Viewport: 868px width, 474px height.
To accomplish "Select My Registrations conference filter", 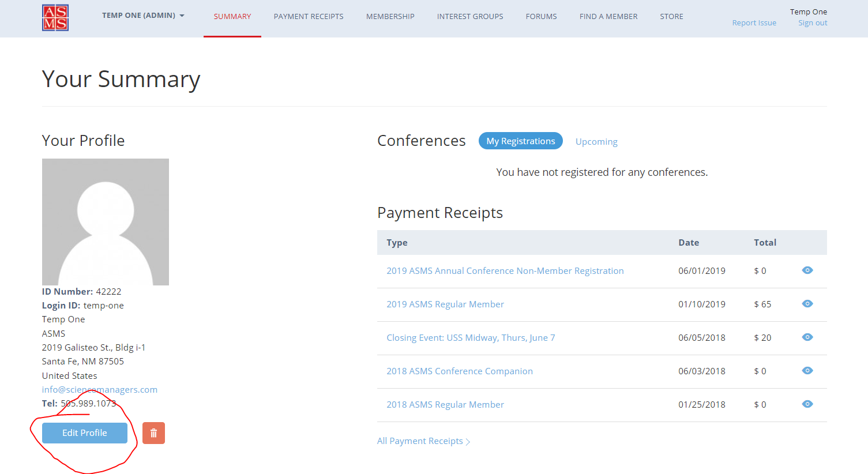I will click(x=521, y=141).
